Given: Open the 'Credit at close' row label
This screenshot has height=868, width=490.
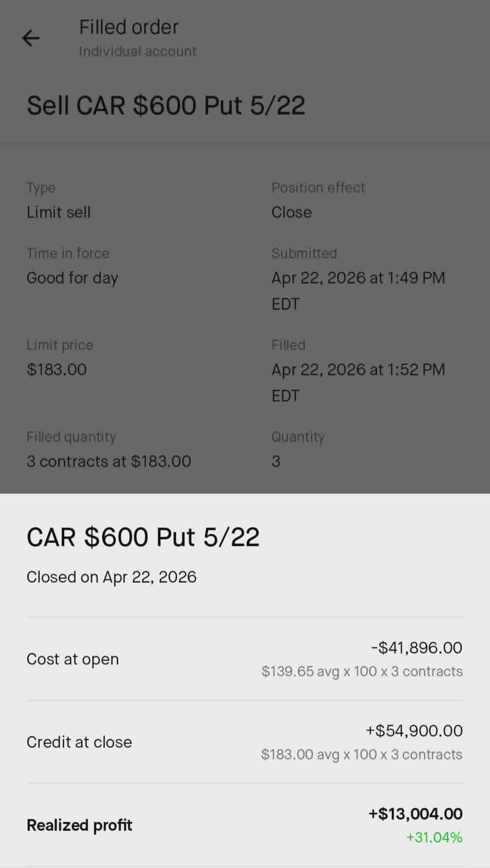Looking at the screenshot, I should tap(79, 742).
